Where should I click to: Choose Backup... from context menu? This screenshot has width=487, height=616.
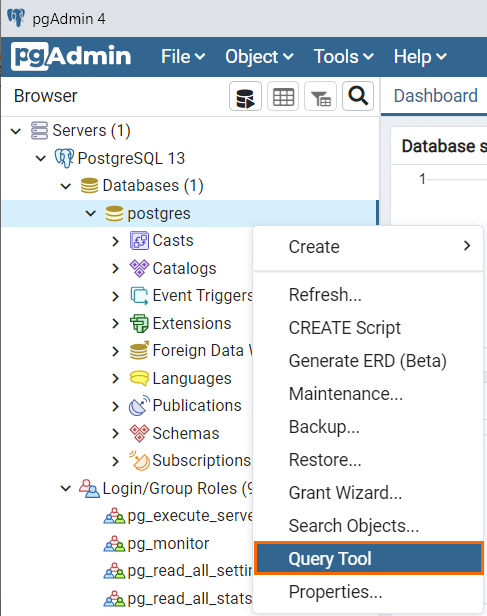coord(368,427)
